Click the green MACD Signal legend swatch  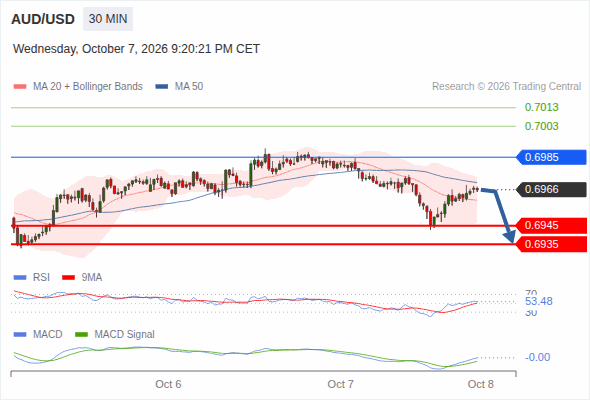(x=81, y=335)
